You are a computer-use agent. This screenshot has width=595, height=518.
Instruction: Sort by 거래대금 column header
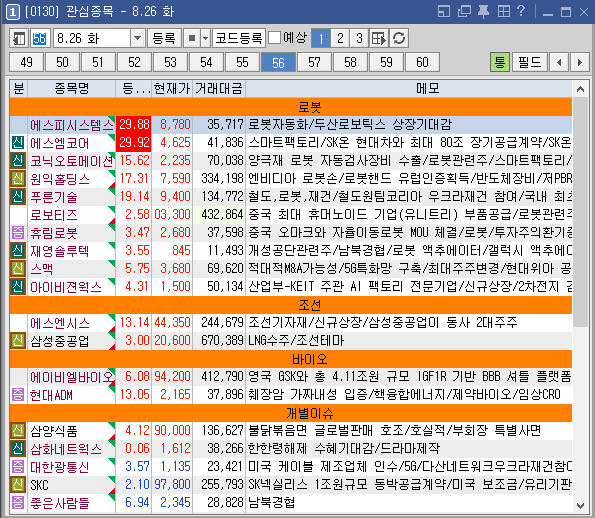point(219,88)
